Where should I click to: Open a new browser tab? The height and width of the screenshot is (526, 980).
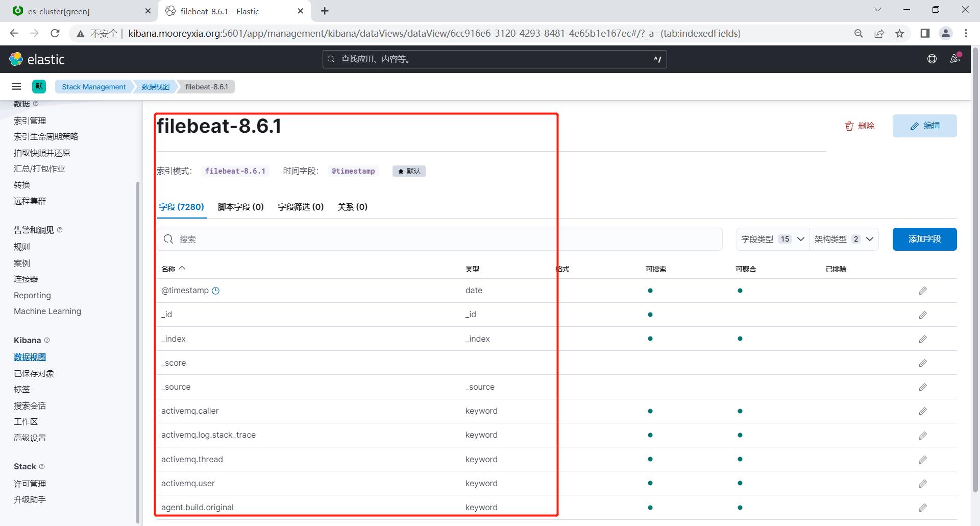tap(325, 11)
